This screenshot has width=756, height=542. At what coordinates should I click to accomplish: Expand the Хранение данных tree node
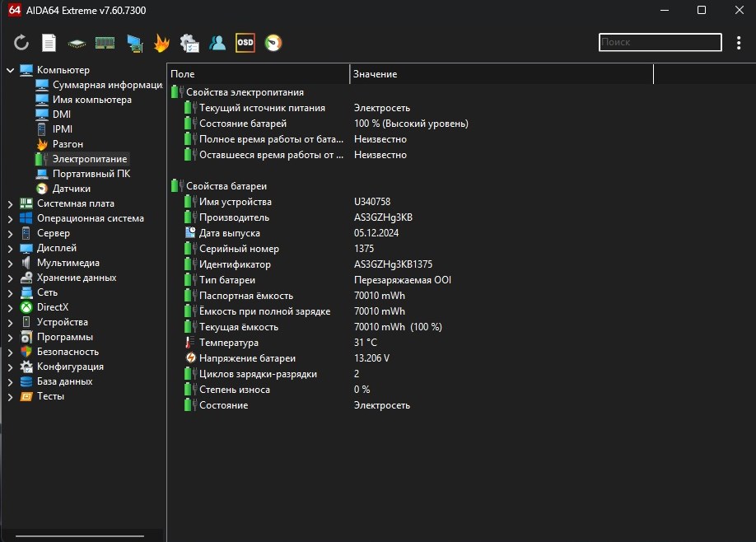click(11, 278)
